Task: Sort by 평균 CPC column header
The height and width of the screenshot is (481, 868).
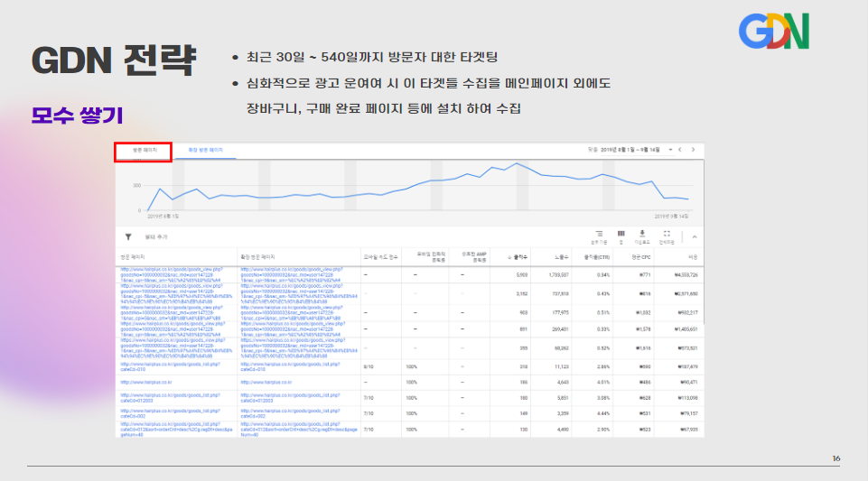Action: tap(641, 257)
